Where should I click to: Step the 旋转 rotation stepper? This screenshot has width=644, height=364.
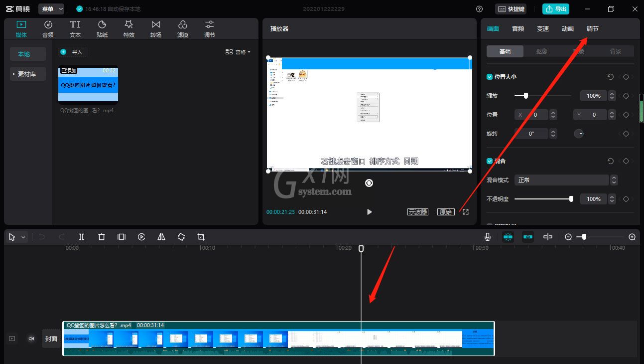click(x=553, y=134)
